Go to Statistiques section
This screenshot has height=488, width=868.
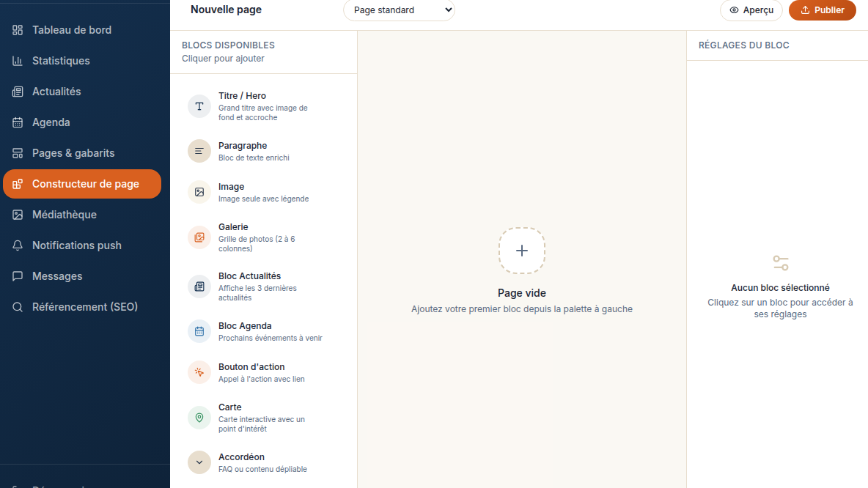[x=82, y=61]
